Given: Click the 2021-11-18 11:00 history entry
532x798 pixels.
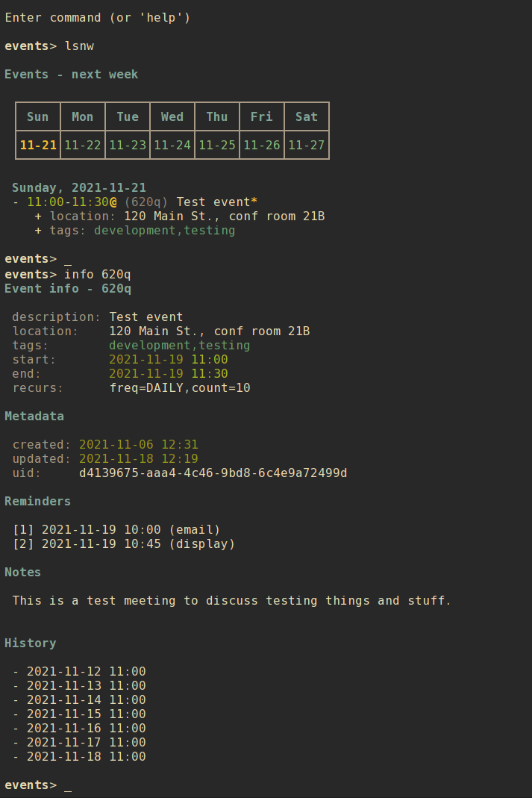Looking at the screenshot, I should coord(86,757).
